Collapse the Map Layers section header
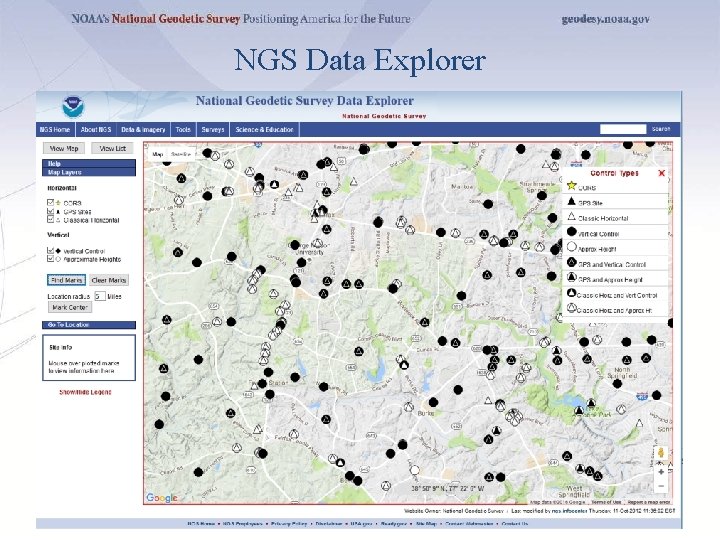The height and width of the screenshot is (540, 720). (x=89, y=172)
